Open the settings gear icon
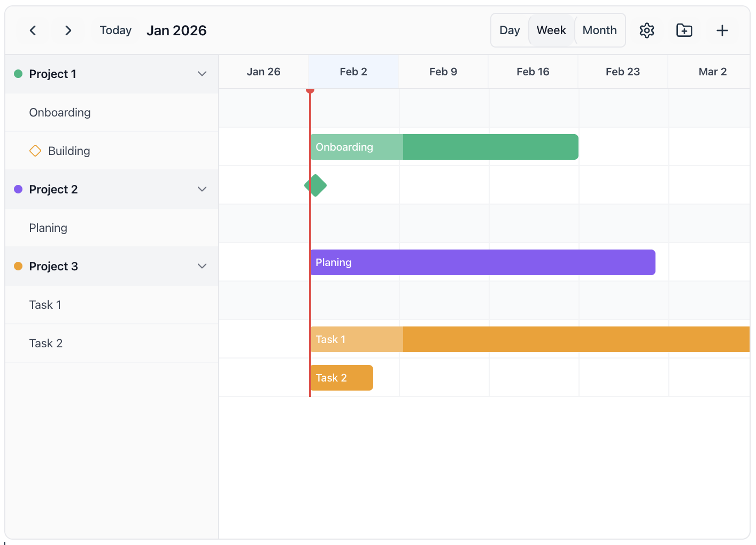 coord(646,30)
